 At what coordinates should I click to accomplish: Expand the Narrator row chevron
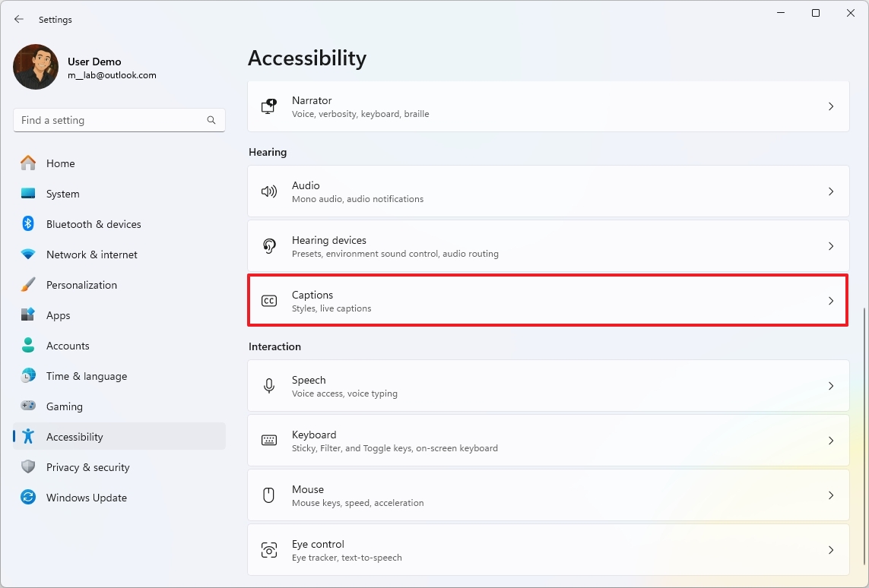(830, 106)
